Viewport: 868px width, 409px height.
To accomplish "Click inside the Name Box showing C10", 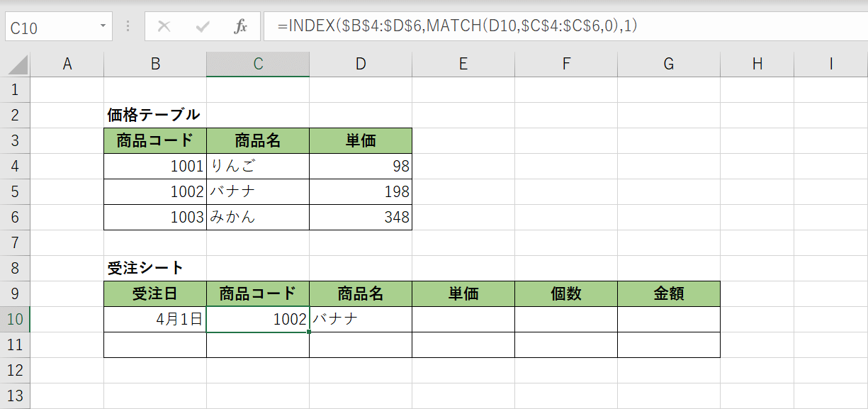I will [x=50, y=28].
